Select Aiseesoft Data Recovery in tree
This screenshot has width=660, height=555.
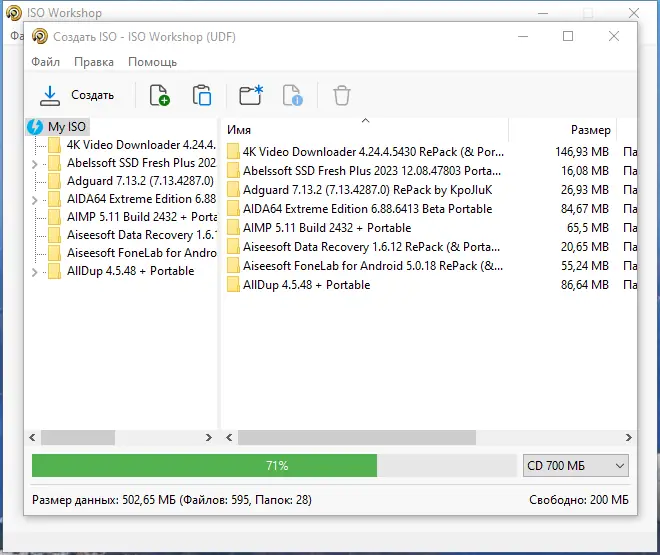(141, 235)
